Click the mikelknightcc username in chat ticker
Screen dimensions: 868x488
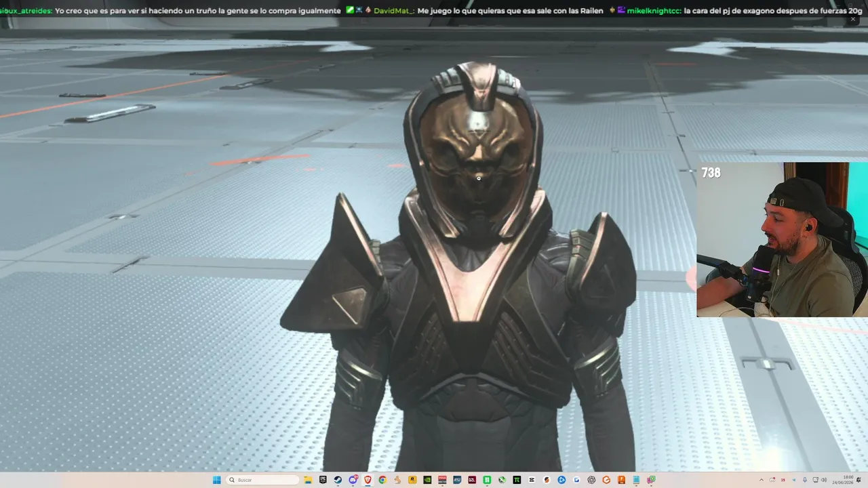653,11
